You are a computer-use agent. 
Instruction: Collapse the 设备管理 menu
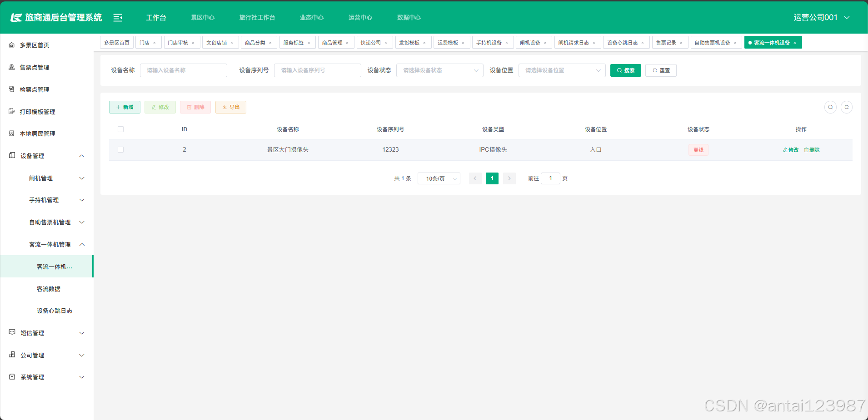pyautogui.click(x=82, y=156)
